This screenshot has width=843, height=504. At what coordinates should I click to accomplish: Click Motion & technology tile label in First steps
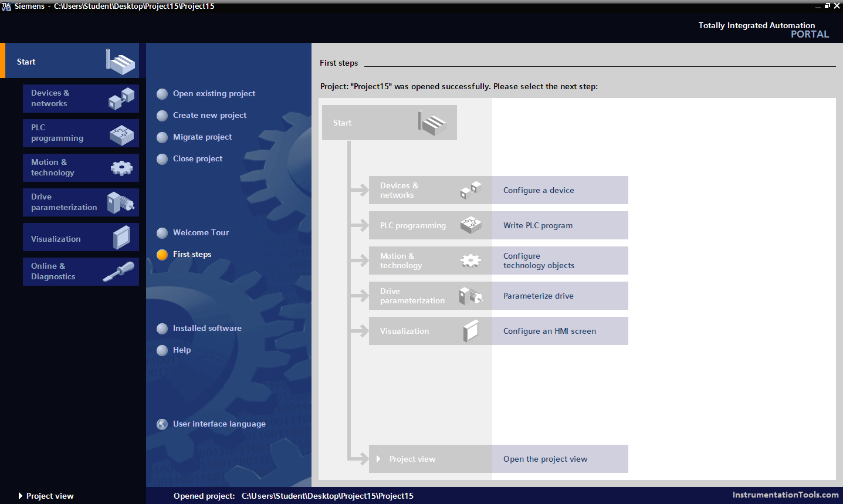[x=401, y=261]
